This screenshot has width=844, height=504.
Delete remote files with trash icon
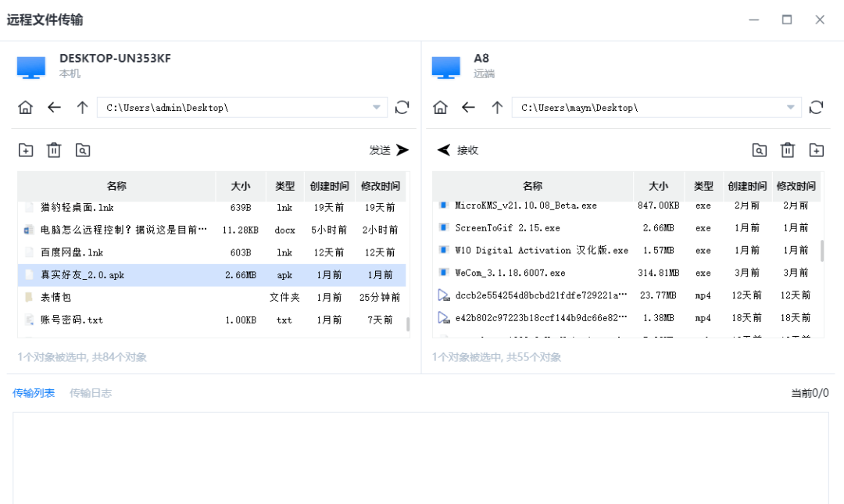(x=787, y=149)
